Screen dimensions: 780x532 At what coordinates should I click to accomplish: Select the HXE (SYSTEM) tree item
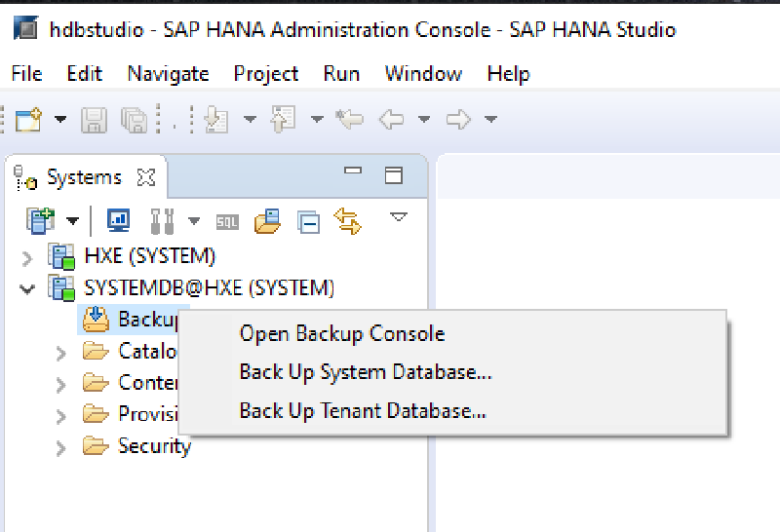click(x=150, y=256)
